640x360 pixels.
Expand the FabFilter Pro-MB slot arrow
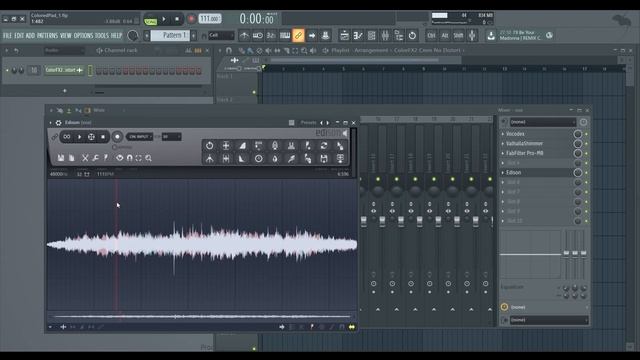coord(503,153)
